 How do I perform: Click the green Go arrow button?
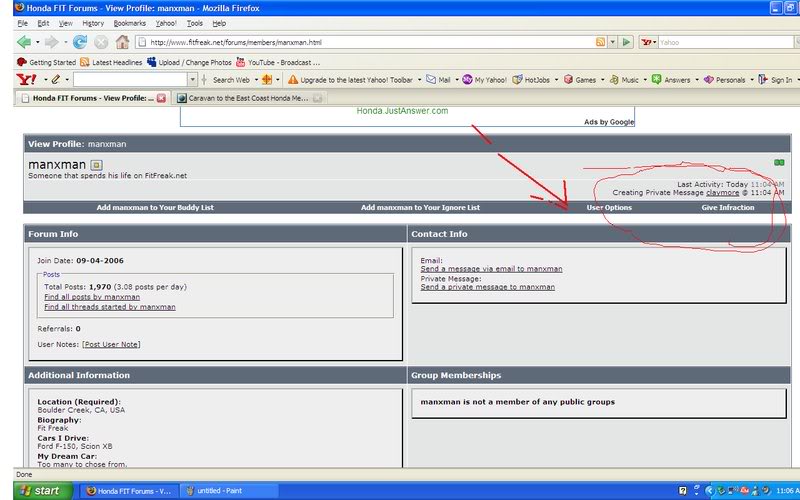[626, 42]
